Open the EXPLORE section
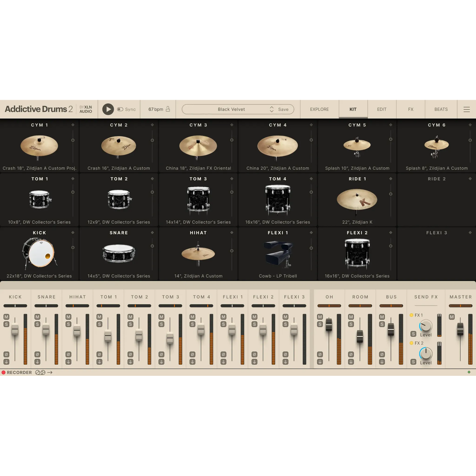 tap(319, 109)
